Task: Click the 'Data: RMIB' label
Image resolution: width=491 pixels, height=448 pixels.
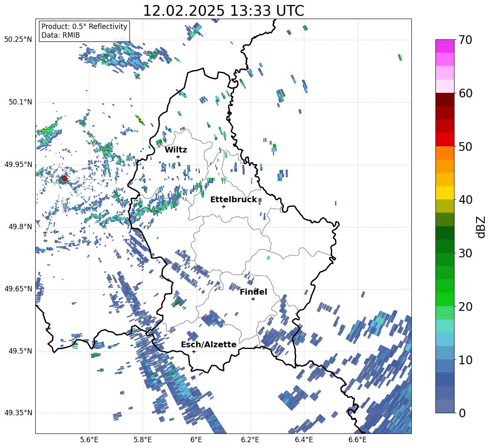Action: click(61, 35)
